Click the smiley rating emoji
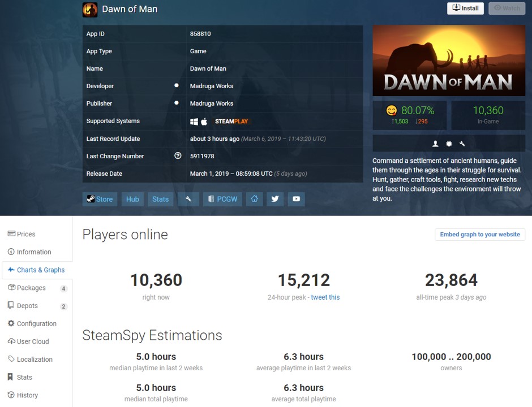Image resolution: width=532 pixels, height=407 pixels. [392, 110]
